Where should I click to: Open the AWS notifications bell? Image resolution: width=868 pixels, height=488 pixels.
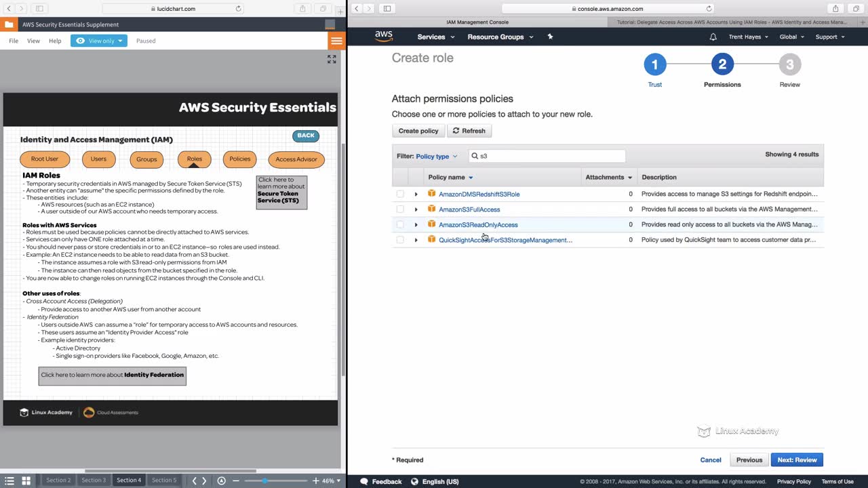(x=713, y=37)
